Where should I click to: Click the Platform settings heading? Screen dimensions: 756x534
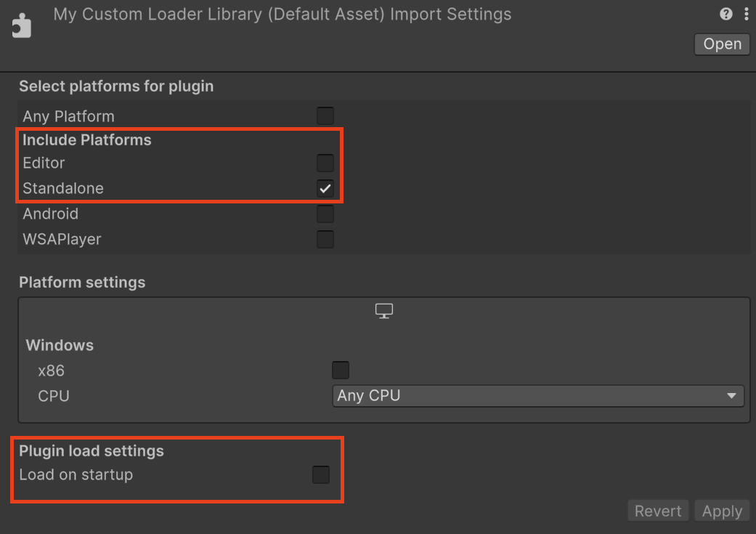click(x=80, y=282)
